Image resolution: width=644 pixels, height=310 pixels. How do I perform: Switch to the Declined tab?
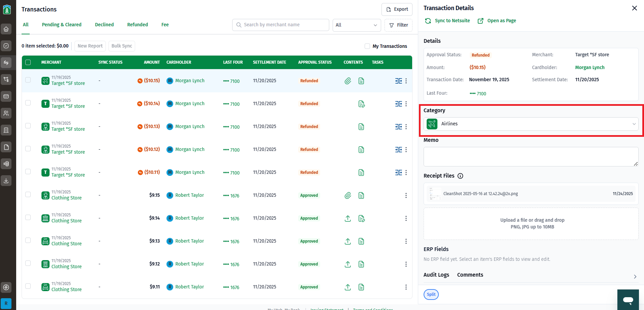104,25
